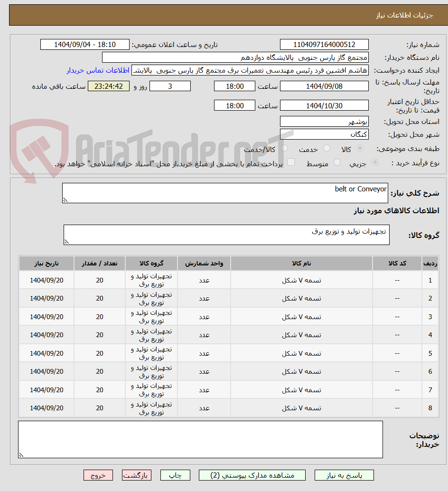
Task: Click the تعداد / مقدار column header
Action: 100,264
